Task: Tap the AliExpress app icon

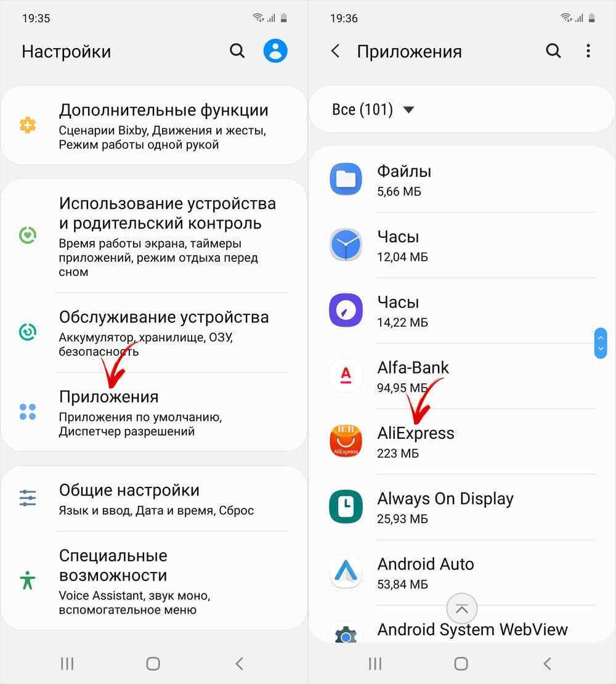Action: (346, 441)
